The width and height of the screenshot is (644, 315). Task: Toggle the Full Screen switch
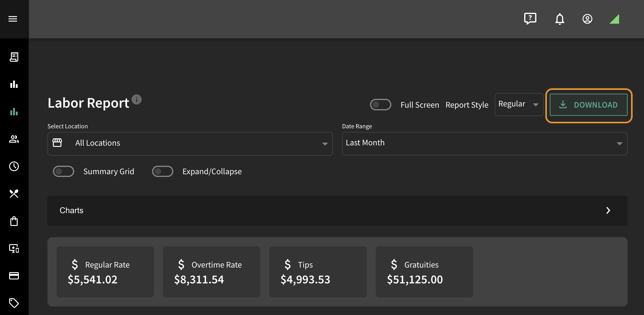pyautogui.click(x=380, y=105)
